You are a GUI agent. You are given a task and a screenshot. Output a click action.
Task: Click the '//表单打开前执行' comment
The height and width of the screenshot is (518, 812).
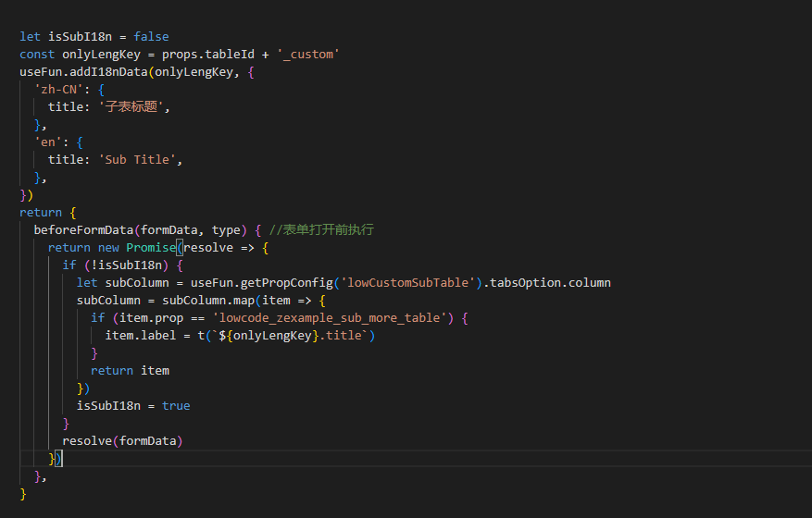pos(321,229)
